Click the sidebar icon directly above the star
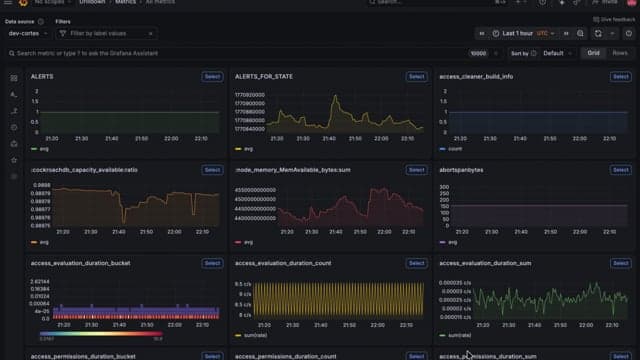This screenshot has width=640, height=360. click(x=14, y=144)
